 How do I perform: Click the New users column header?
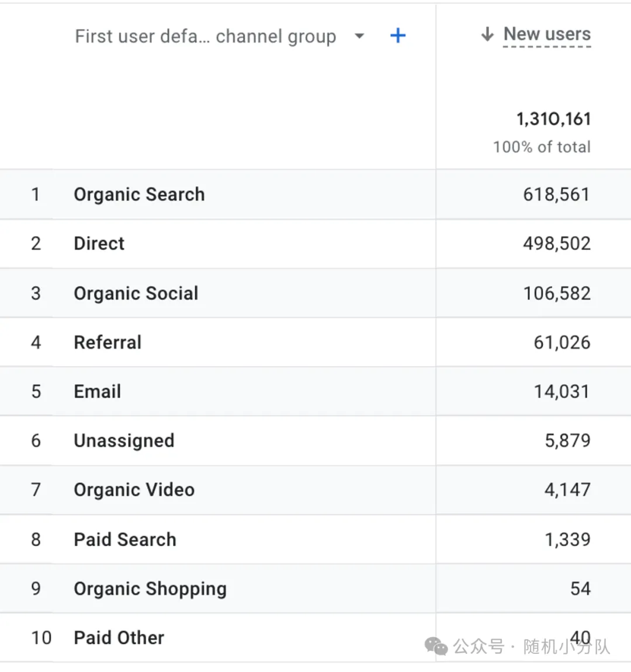click(547, 34)
